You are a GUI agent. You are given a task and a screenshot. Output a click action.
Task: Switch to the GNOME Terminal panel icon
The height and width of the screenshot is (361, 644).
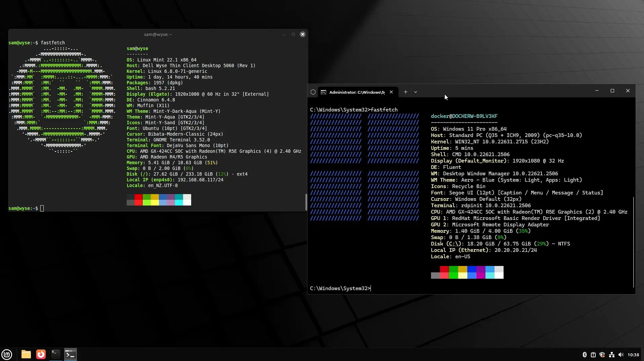[56, 354]
